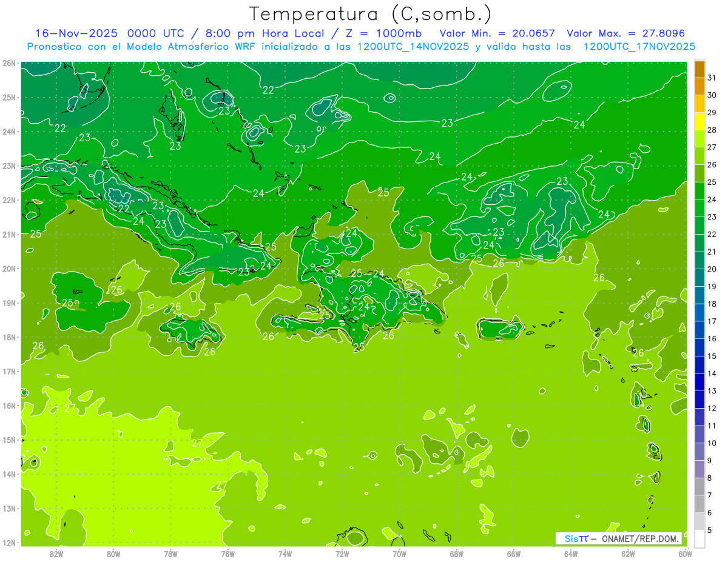This screenshot has width=728, height=562.
Task: Click the '62W' longitude axis label
Action: point(628,554)
